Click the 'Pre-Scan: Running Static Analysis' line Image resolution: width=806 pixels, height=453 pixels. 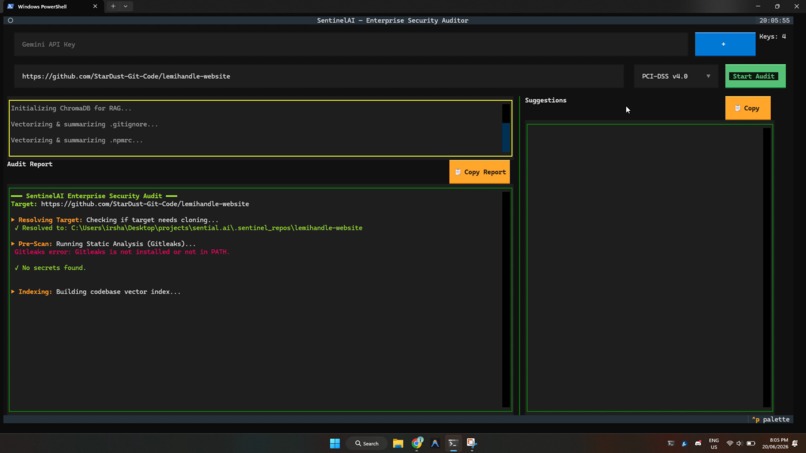coord(103,244)
